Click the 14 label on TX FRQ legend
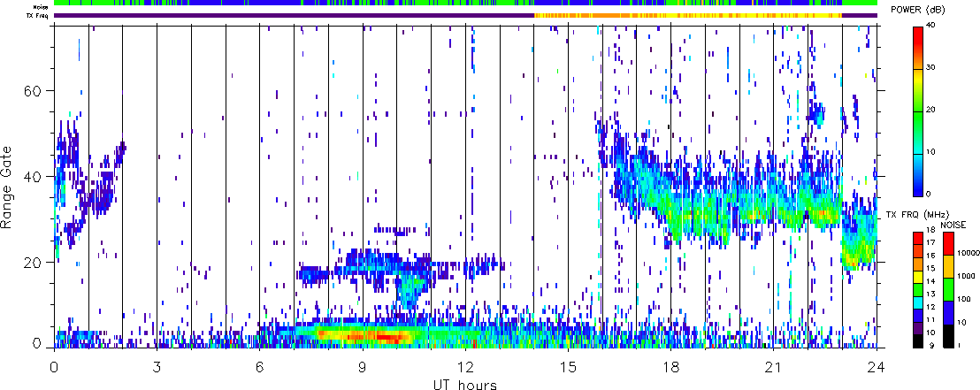The width and height of the screenshot is (980, 390). 930,281
